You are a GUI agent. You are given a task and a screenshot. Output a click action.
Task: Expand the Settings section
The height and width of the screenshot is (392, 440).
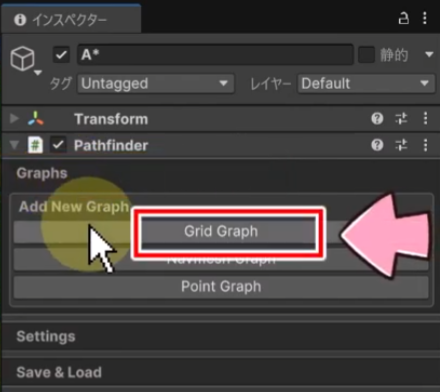click(220, 336)
